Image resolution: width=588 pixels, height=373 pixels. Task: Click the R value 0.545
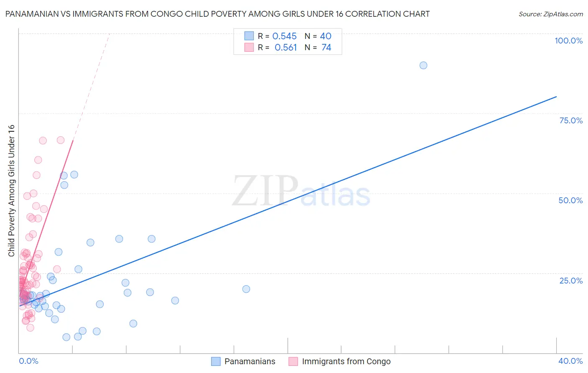tap(284, 36)
